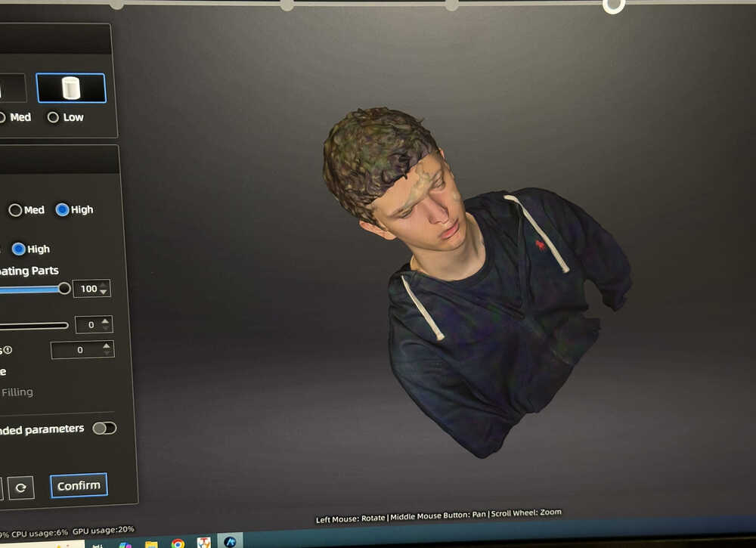
Task: Decrease the slider value field showing 0
Action: coord(106,328)
